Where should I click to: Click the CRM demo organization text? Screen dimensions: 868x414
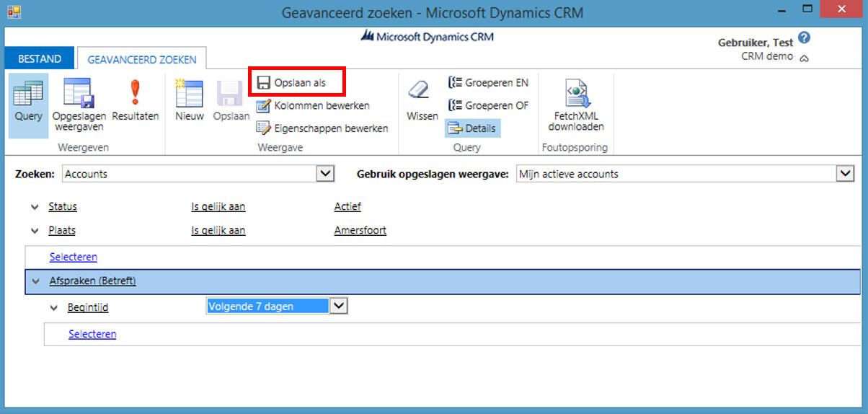767,56
